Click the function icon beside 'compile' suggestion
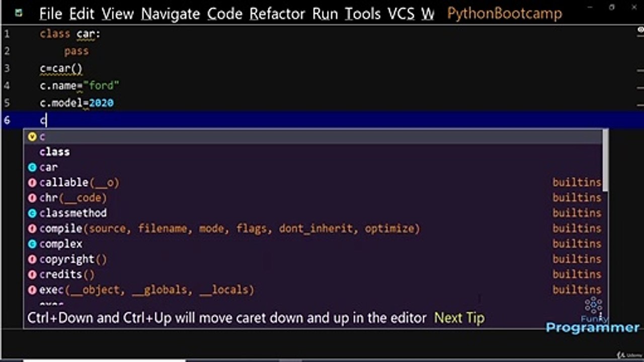644x362 pixels. [x=32, y=229]
